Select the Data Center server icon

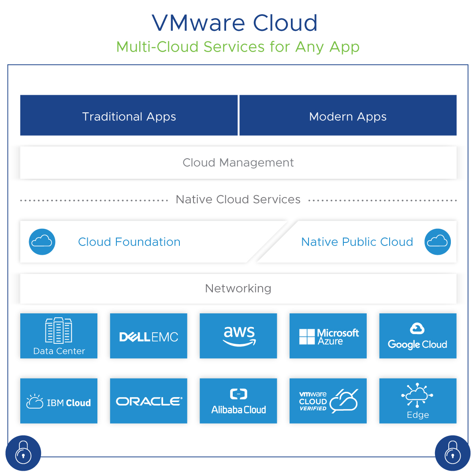tap(59, 336)
